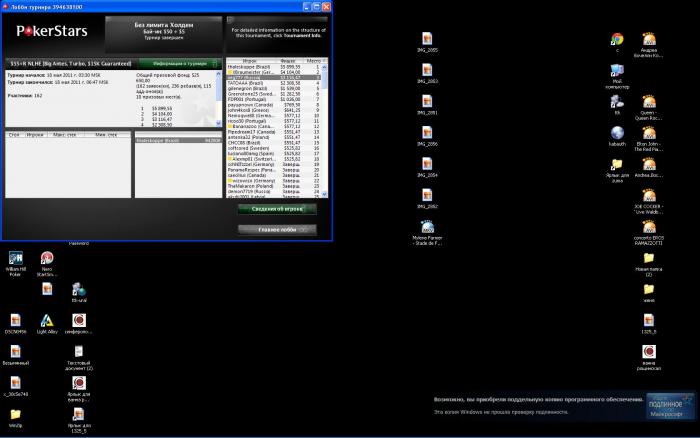Image resolution: width=700 pixels, height=438 pixels.
Task: Open the Queen video file icon
Action: click(x=649, y=102)
